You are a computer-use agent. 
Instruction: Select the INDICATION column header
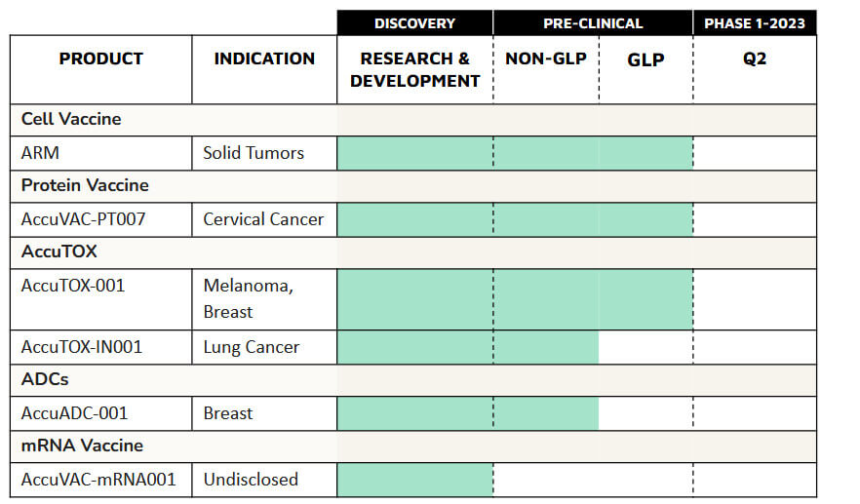point(264,58)
